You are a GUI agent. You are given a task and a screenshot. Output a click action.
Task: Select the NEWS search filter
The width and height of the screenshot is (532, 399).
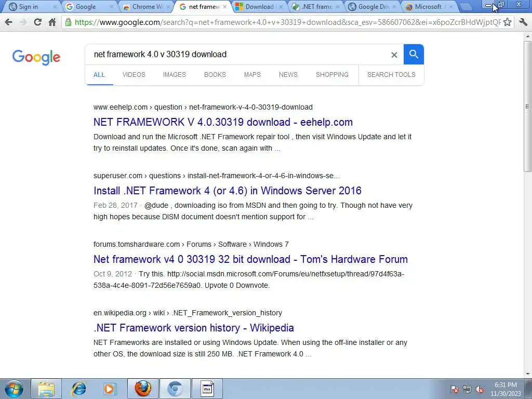click(288, 75)
